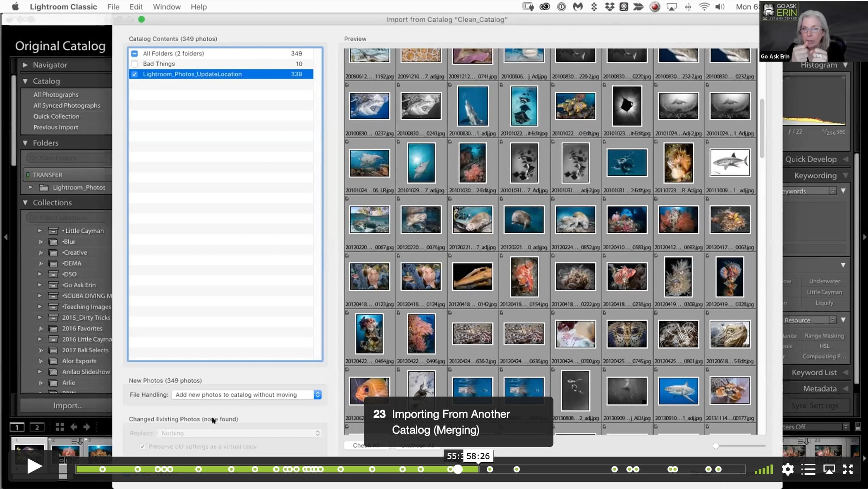868x489 pixels.
Task: Expand the Navigator panel
Action: click(25, 65)
